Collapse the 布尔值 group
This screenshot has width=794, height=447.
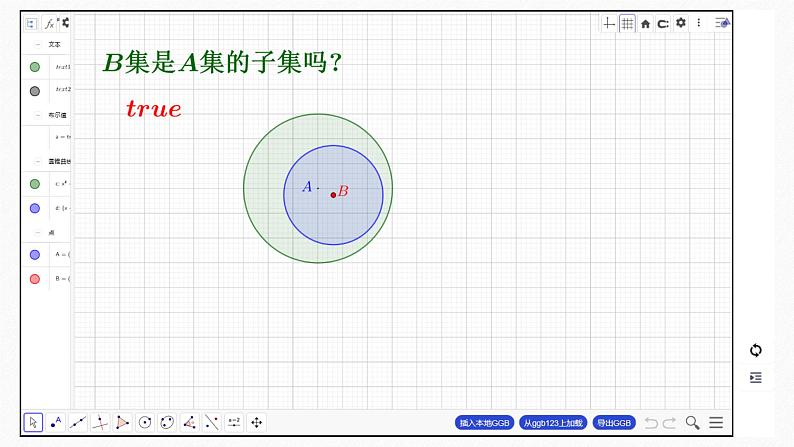[37, 115]
